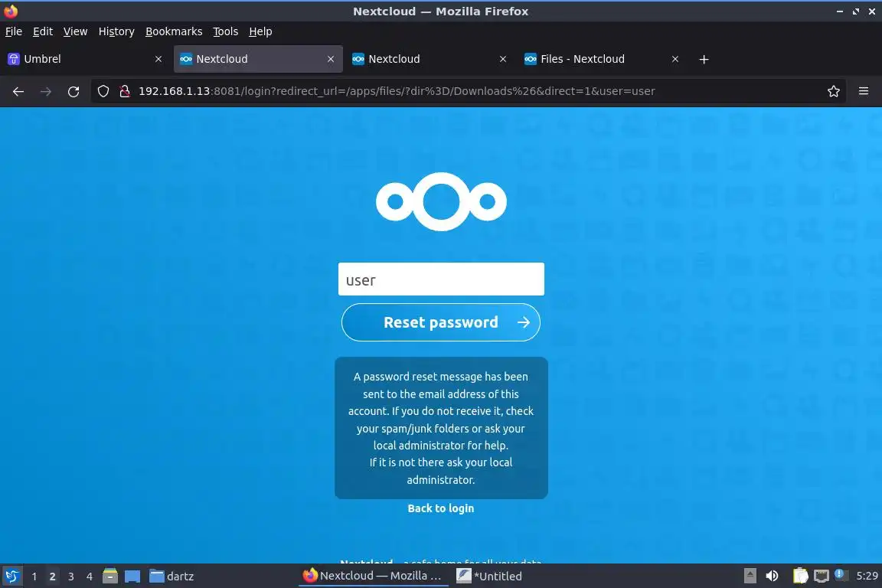Click the Reset password button
Viewport: 882px width, 588px height.
pyautogui.click(x=441, y=322)
